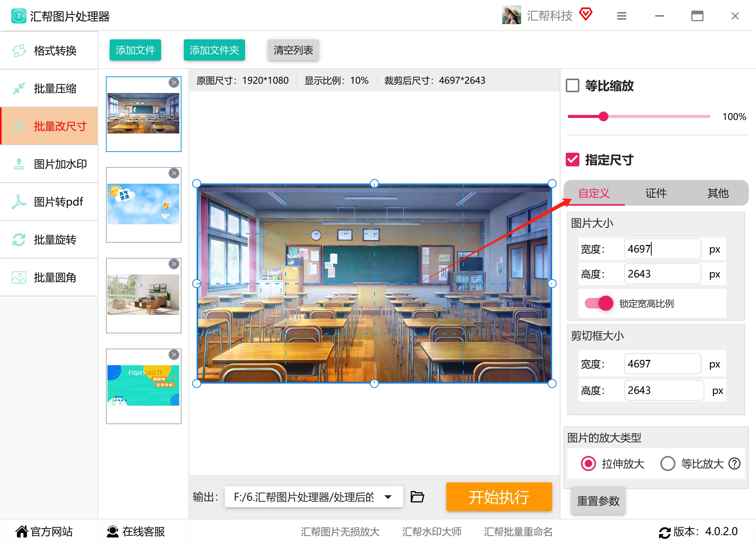Click the 图片转pdf sidebar icon
The width and height of the screenshot is (756, 544).
tap(19, 202)
